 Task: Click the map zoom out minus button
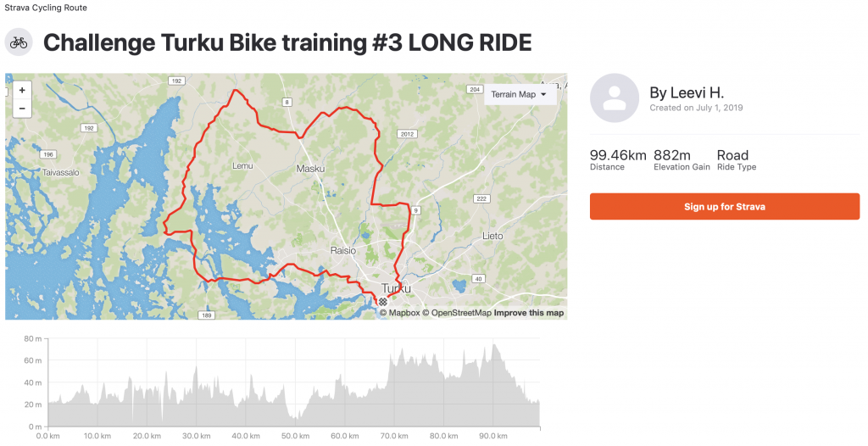[22, 109]
